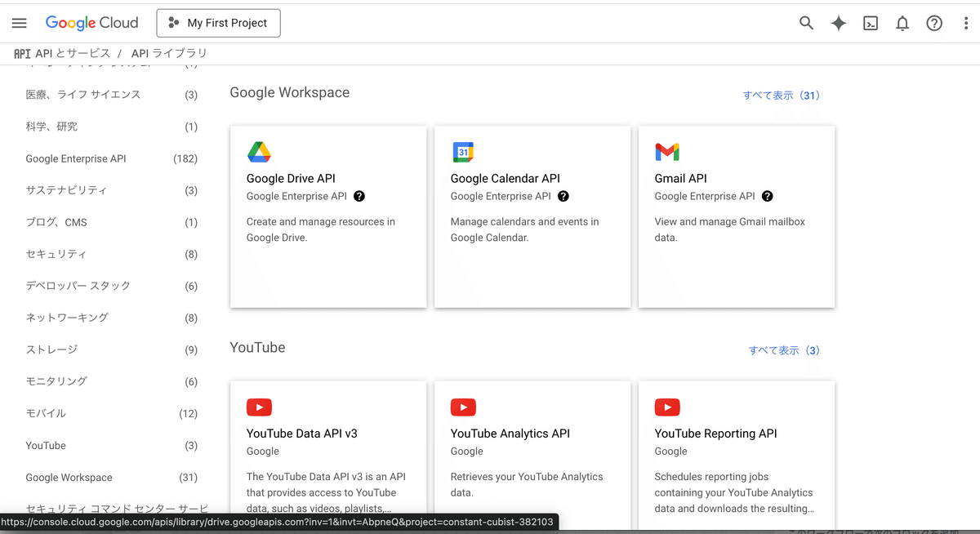Open the My First Project selector

pyautogui.click(x=218, y=23)
